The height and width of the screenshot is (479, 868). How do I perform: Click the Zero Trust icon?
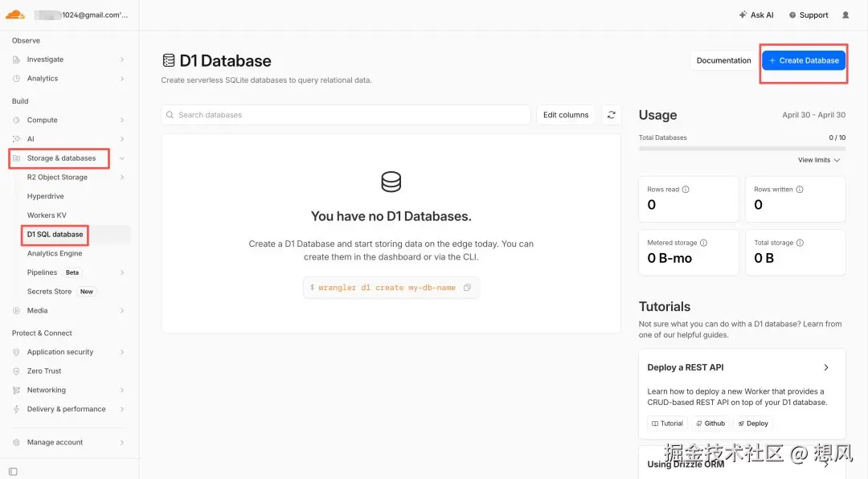[16, 371]
